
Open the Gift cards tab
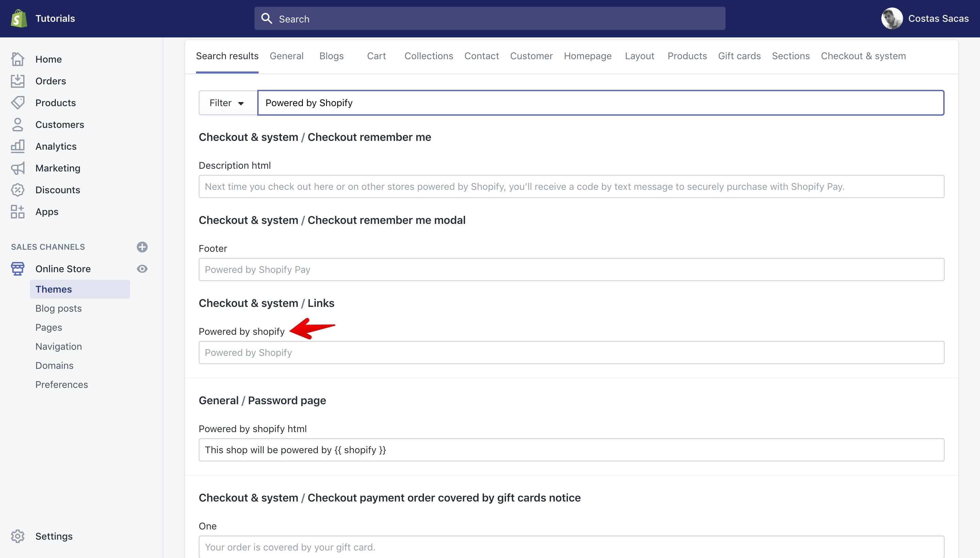(739, 56)
